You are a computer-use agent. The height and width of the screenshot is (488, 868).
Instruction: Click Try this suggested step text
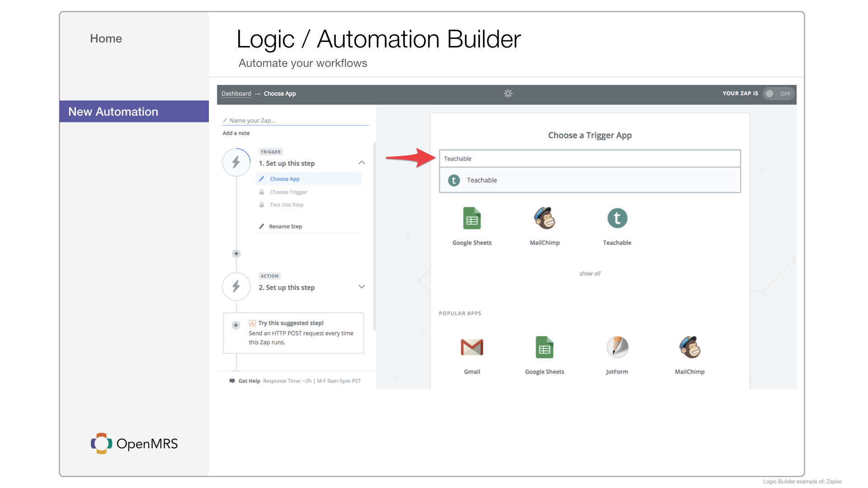click(x=291, y=323)
